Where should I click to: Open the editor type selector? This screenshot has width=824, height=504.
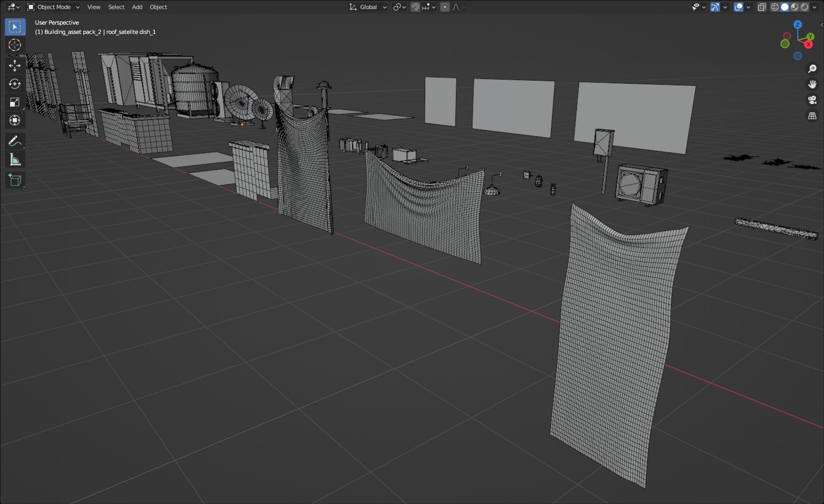13,7
